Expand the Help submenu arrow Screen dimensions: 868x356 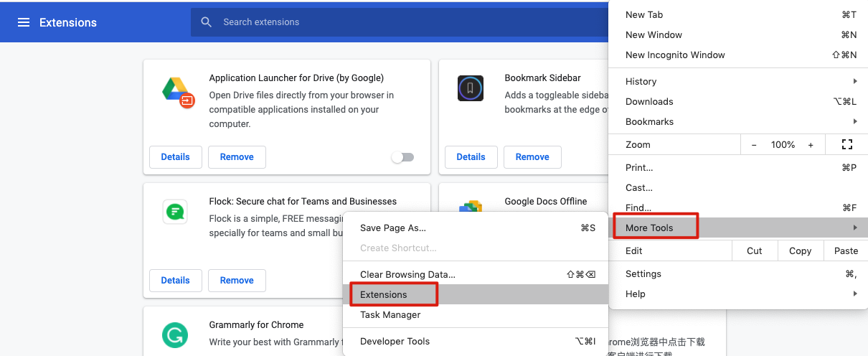(x=855, y=294)
